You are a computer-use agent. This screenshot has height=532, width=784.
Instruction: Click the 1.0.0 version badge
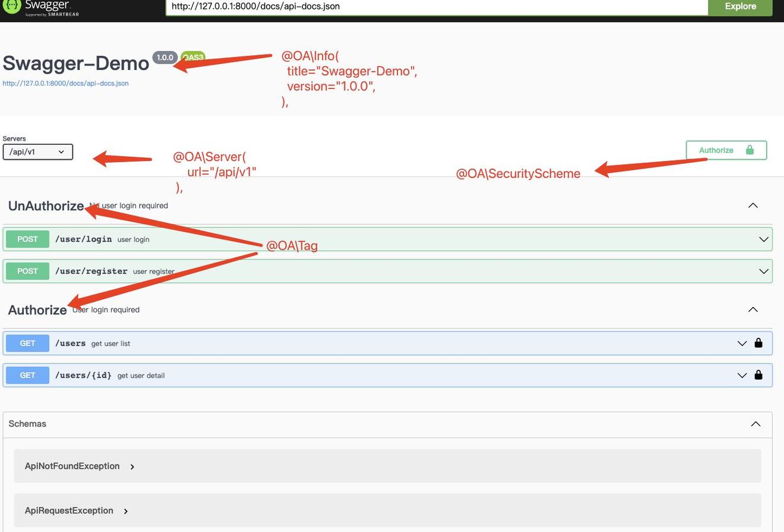coord(165,58)
